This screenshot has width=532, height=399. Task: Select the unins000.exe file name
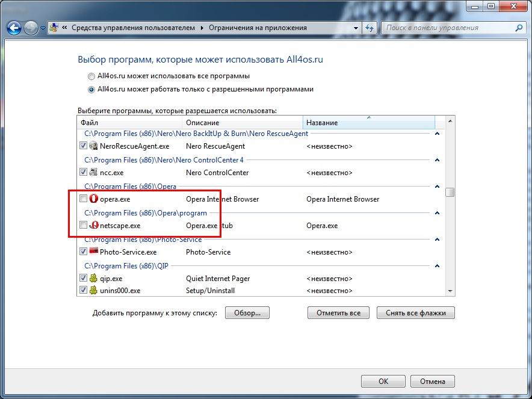pos(120,291)
